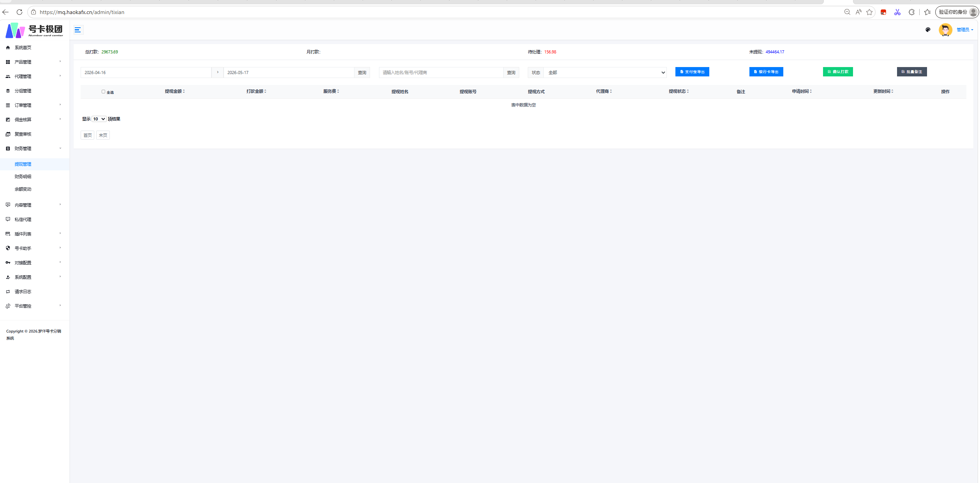The width and height of the screenshot is (980, 483).
Task: Tick the 全选 select-all checkbox
Action: pyautogui.click(x=103, y=92)
